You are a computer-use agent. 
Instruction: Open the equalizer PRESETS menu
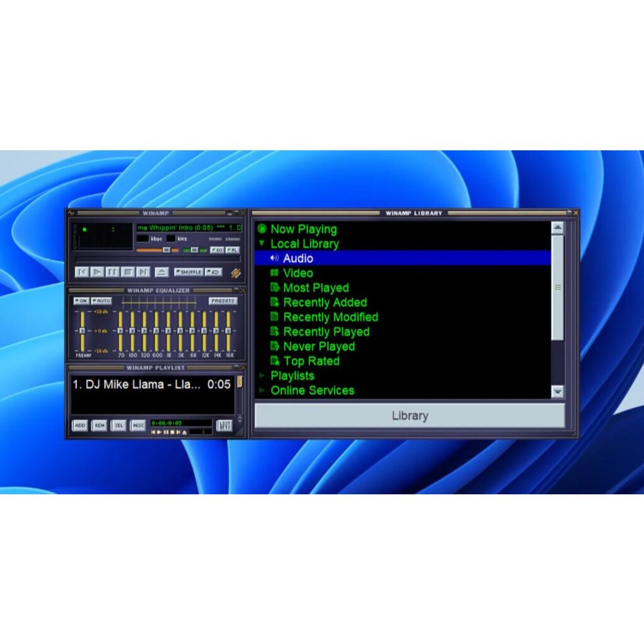coord(223,301)
